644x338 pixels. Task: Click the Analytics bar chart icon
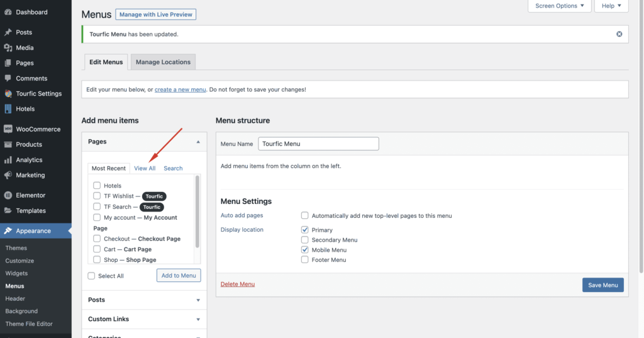[8, 159]
